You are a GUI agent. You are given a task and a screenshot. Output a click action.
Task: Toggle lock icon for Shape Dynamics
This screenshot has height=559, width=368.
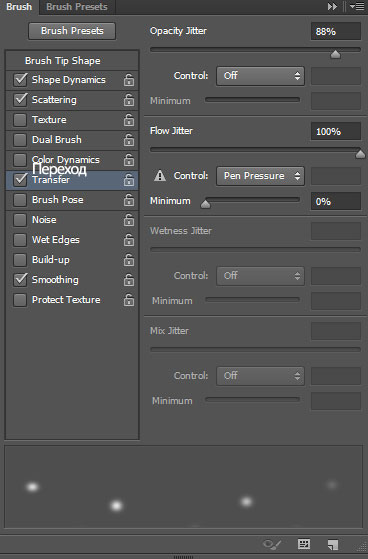coord(129,80)
